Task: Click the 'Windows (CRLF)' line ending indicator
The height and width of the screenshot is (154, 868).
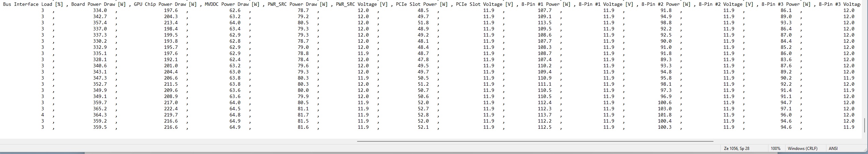Action: coord(802,149)
